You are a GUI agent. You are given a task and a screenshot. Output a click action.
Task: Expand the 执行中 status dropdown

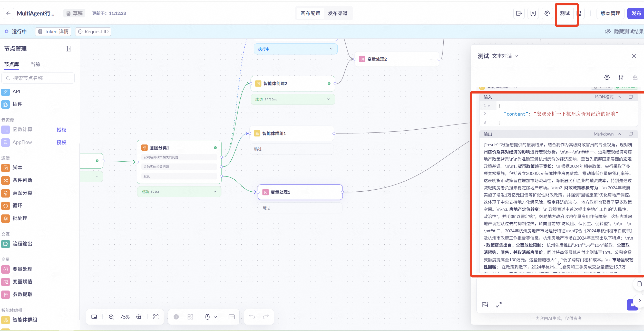click(x=331, y=49)
